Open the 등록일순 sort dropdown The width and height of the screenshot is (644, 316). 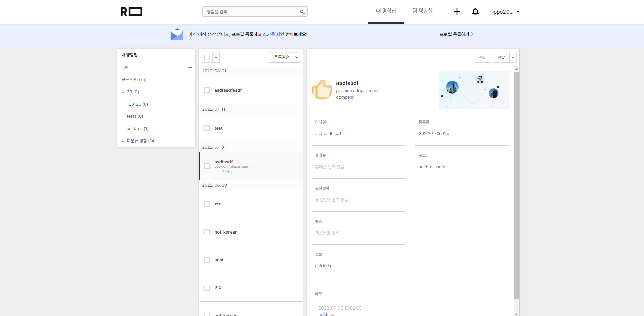click(284, 57)
